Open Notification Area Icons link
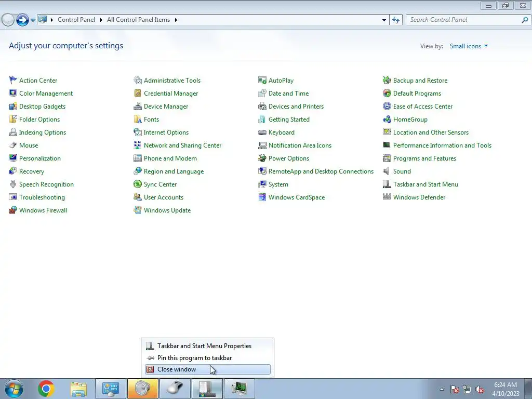 click(300, 145)
